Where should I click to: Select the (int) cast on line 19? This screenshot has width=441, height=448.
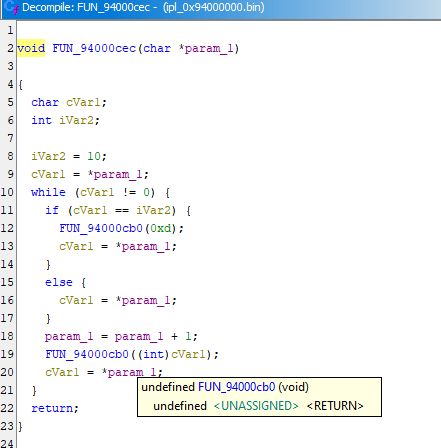pos(153,354)
